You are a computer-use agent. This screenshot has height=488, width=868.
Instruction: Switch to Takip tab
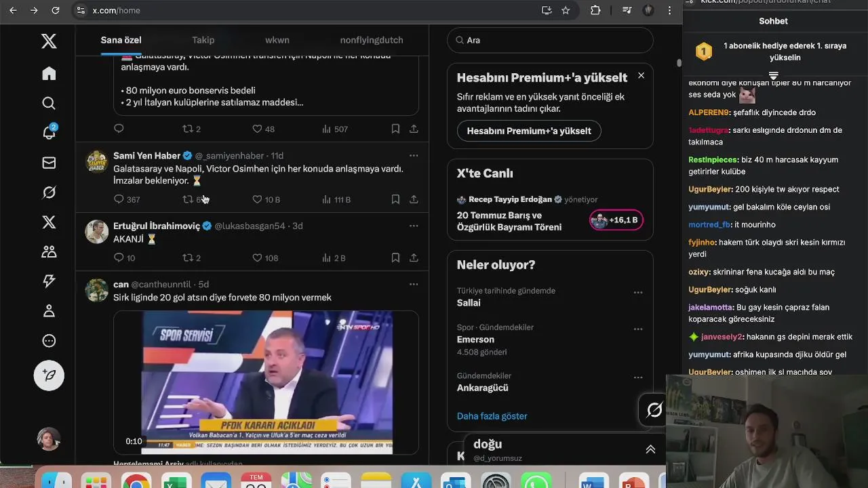203,40
